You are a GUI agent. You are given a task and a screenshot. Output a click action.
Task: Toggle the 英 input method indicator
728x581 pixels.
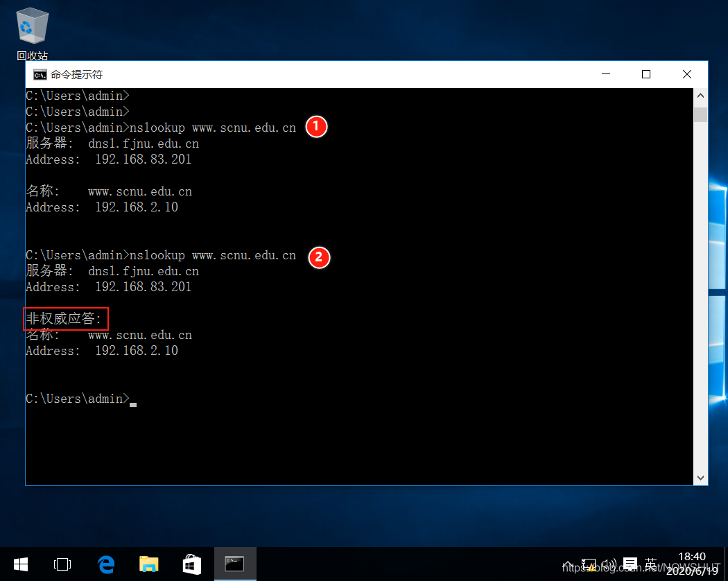click(x=650, y=564)
